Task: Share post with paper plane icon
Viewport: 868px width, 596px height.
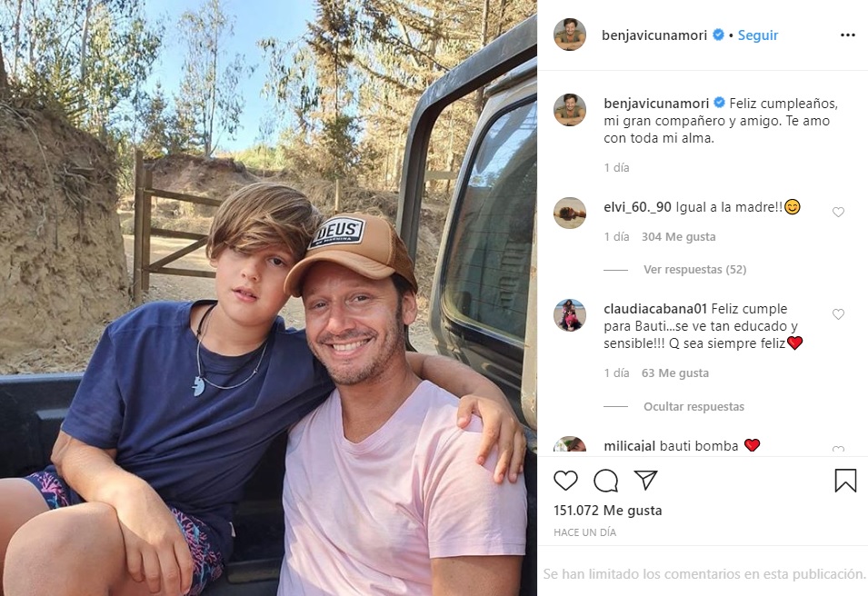Action: (645, 481)
